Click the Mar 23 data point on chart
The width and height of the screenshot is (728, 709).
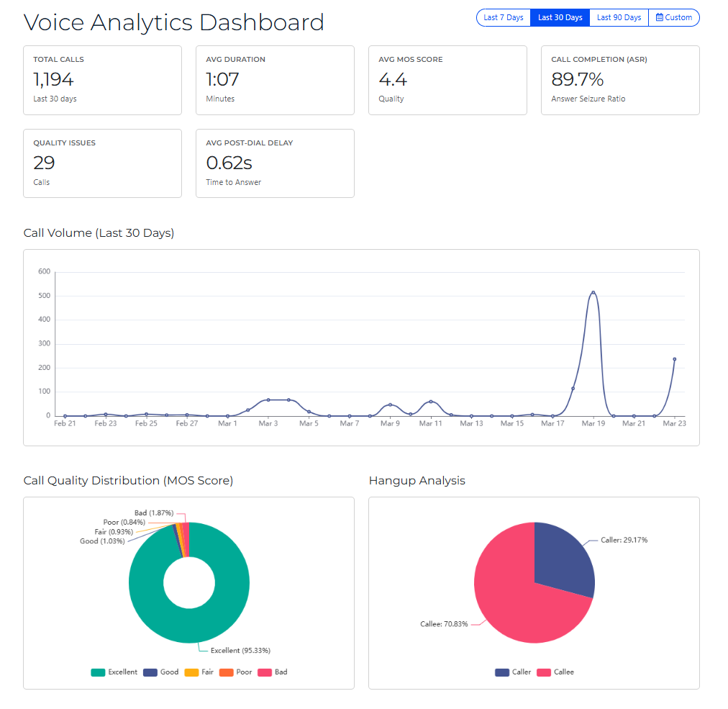[x=674, y=359]
